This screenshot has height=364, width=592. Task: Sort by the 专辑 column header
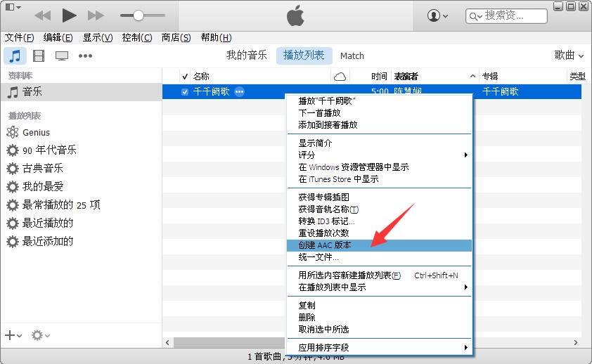pos(523,77)
